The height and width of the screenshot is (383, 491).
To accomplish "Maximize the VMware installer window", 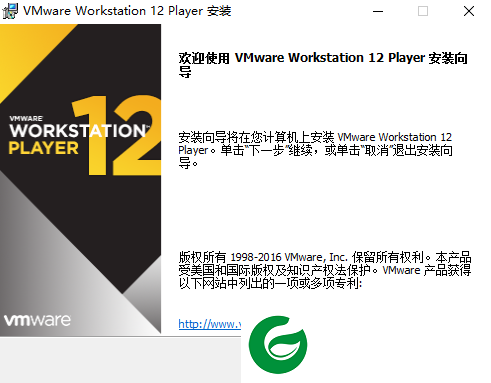I will coord(423,11).
